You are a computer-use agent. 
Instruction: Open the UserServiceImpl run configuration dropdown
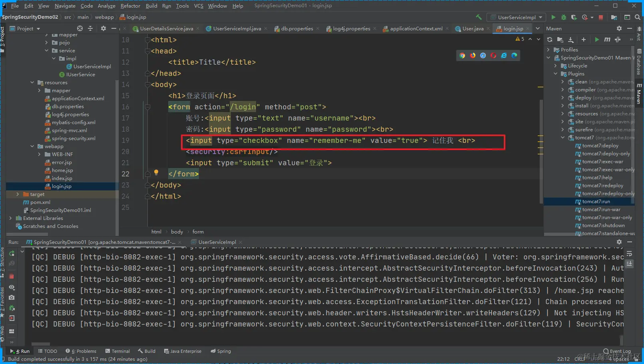[x=516, y=17]
